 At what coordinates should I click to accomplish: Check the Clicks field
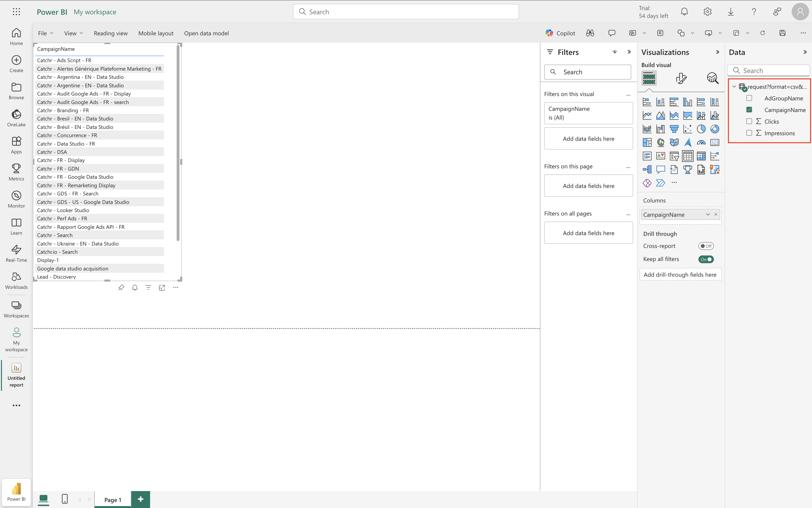pos(749,121)
